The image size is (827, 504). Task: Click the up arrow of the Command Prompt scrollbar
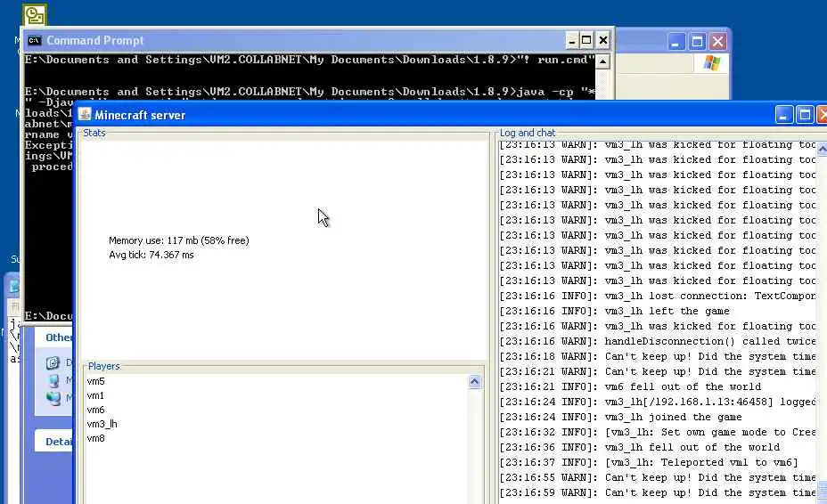[x=602, y=61]
